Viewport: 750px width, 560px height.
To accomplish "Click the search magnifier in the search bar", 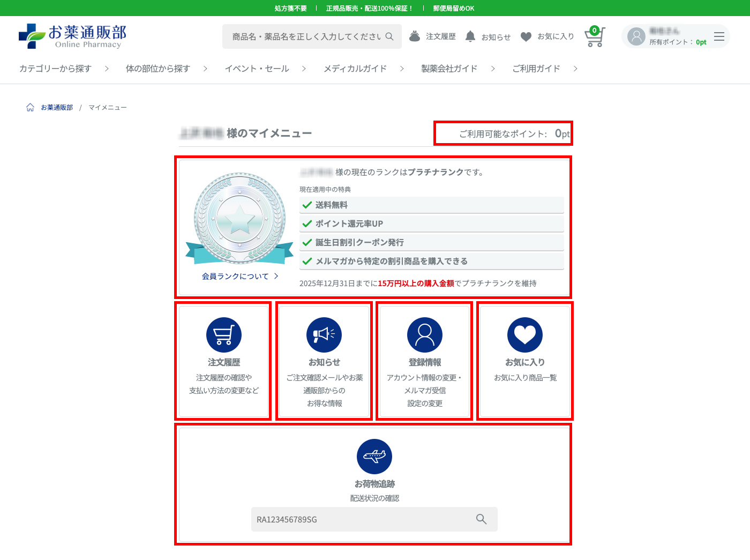I will (x=389, y=36).
